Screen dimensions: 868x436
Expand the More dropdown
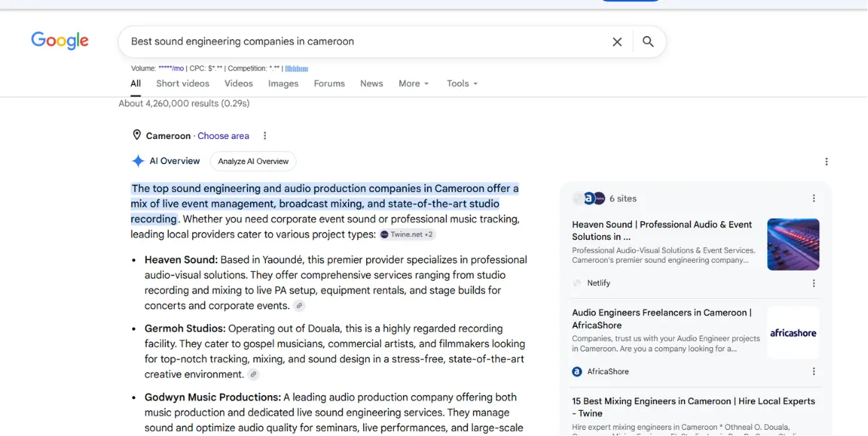[x=414, y=83]
